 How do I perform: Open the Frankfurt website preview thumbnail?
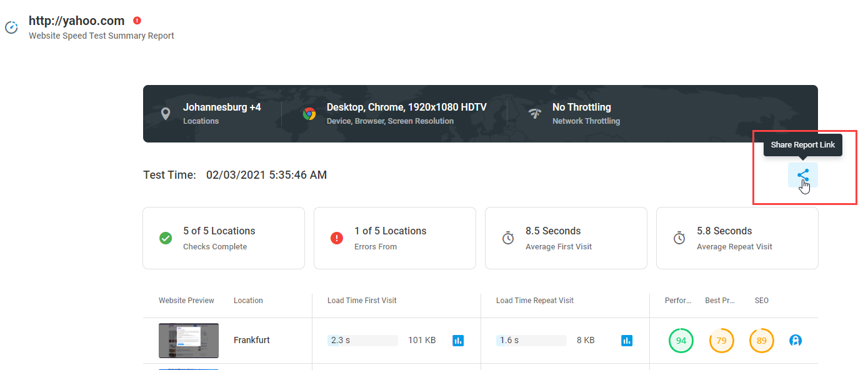tap(189, 341)
